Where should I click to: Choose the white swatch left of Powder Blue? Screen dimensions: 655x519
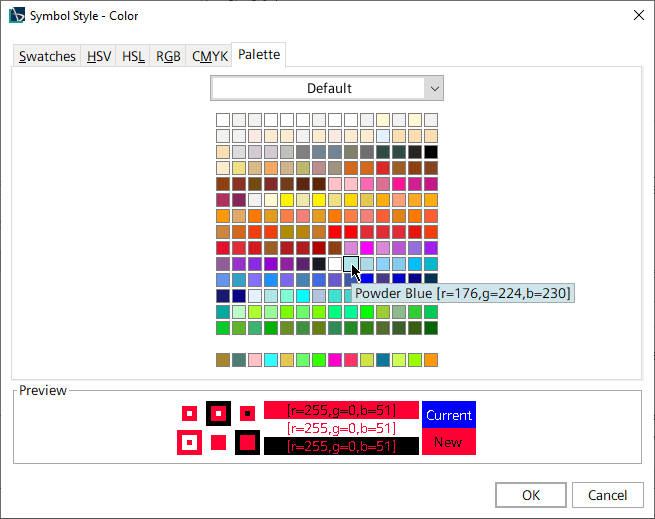click(x=335, y=264)
